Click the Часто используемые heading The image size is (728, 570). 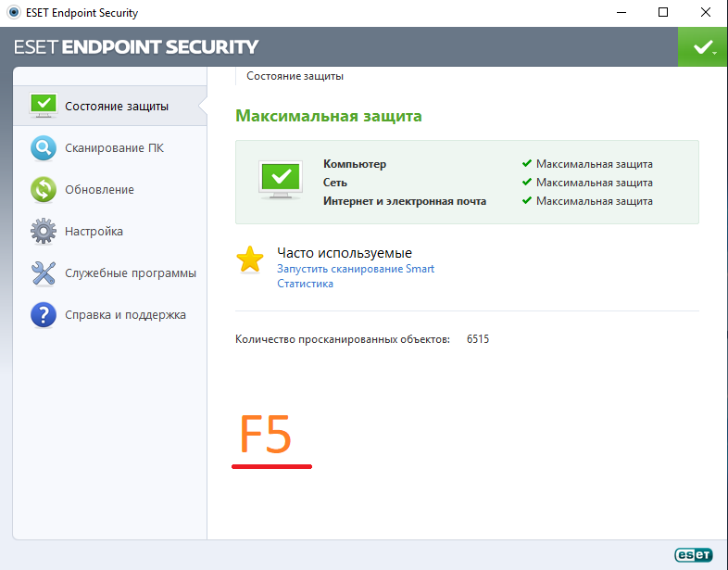345,253
